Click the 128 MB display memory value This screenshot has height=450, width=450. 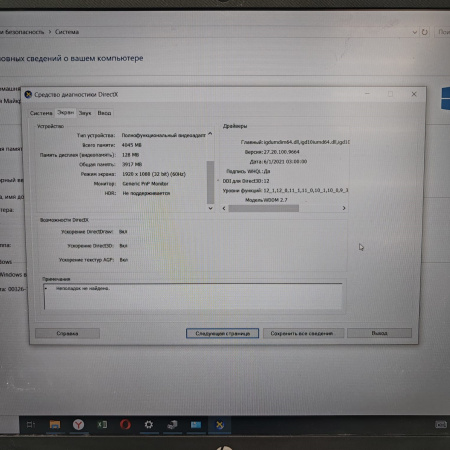(130, 155)
